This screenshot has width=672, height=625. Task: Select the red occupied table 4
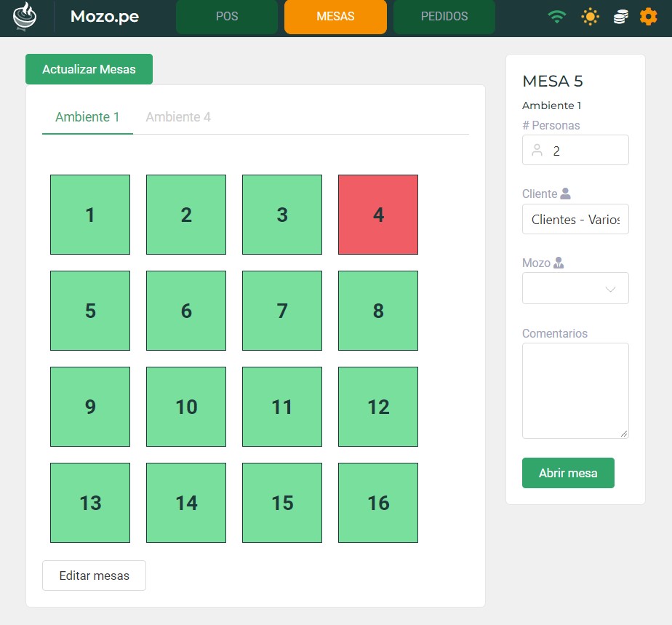pos(378,215)
